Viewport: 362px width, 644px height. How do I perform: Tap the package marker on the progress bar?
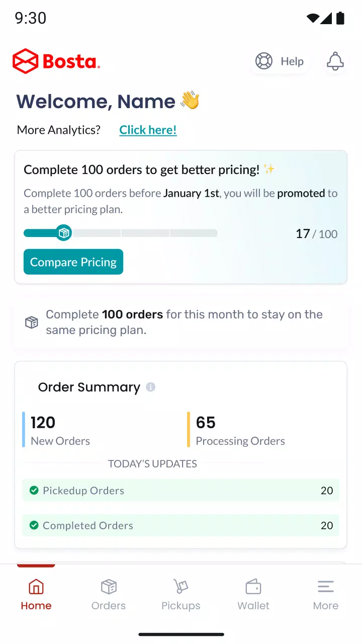pos(63,233)
